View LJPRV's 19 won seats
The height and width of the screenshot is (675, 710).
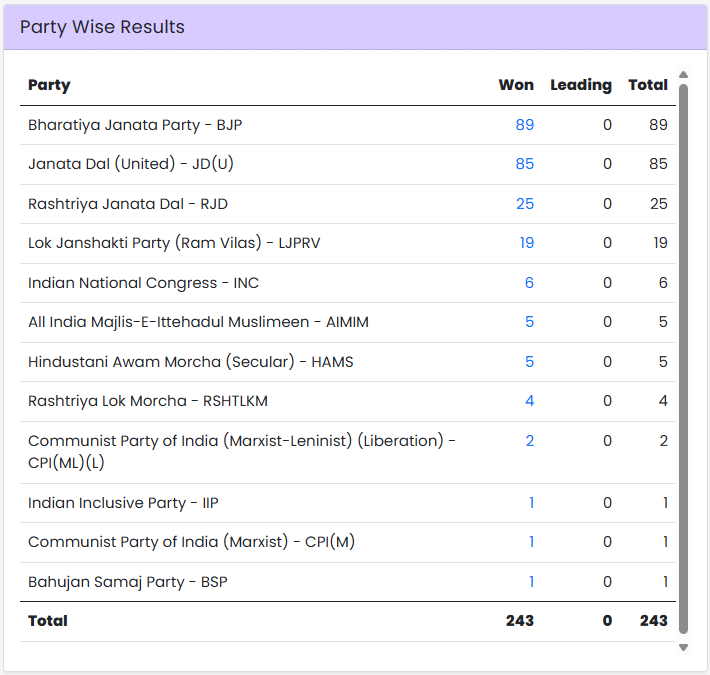[526, 243]
